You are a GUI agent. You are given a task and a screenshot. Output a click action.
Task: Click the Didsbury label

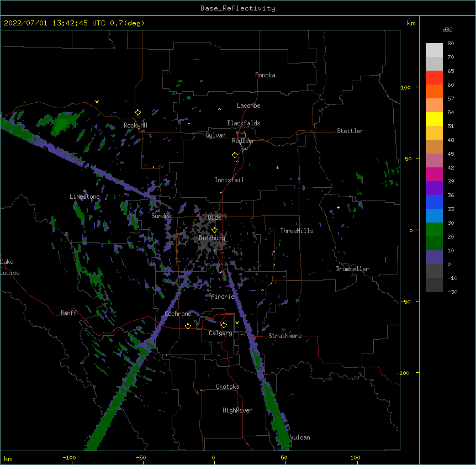click(211, 238)
